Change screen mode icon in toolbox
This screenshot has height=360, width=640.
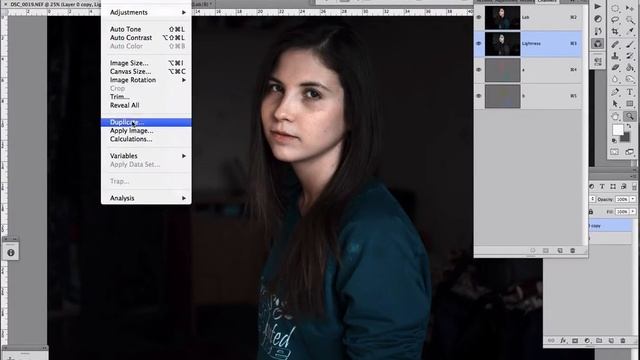(629, 152)
